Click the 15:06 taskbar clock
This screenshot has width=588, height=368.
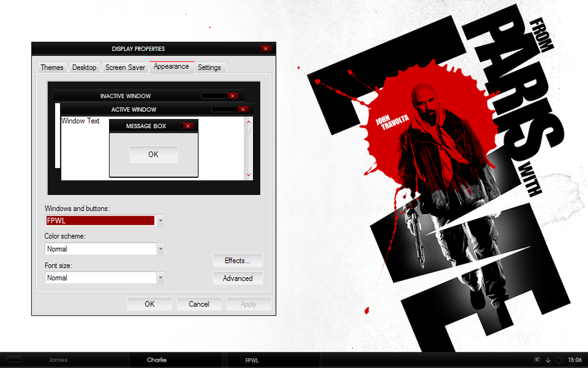click(x=575, y=360)
